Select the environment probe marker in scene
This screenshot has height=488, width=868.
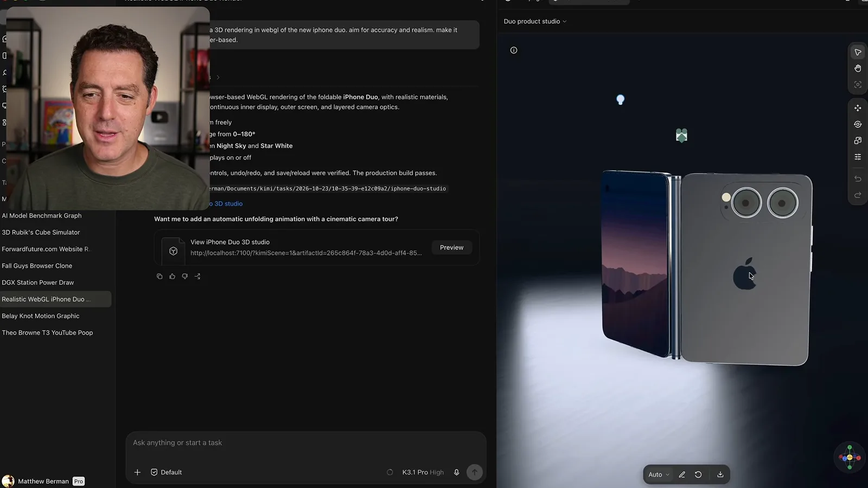681,135
